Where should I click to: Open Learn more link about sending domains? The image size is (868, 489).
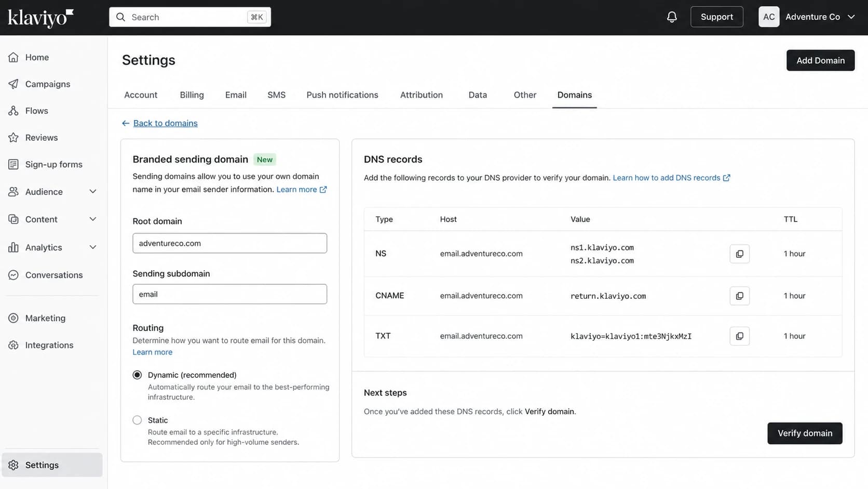click(x=296, y=190)
